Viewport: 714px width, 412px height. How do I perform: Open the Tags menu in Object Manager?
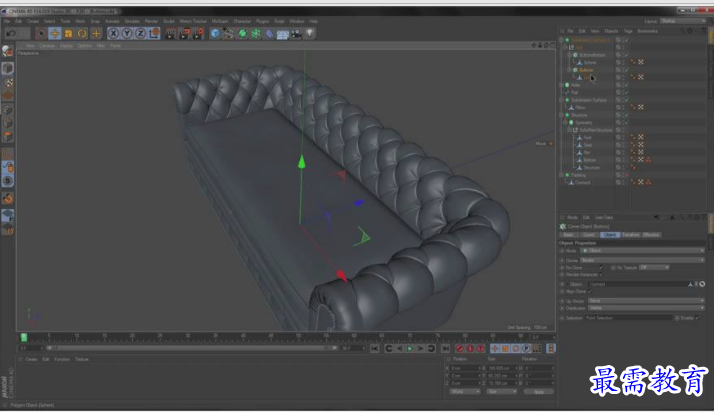(628, 30)
